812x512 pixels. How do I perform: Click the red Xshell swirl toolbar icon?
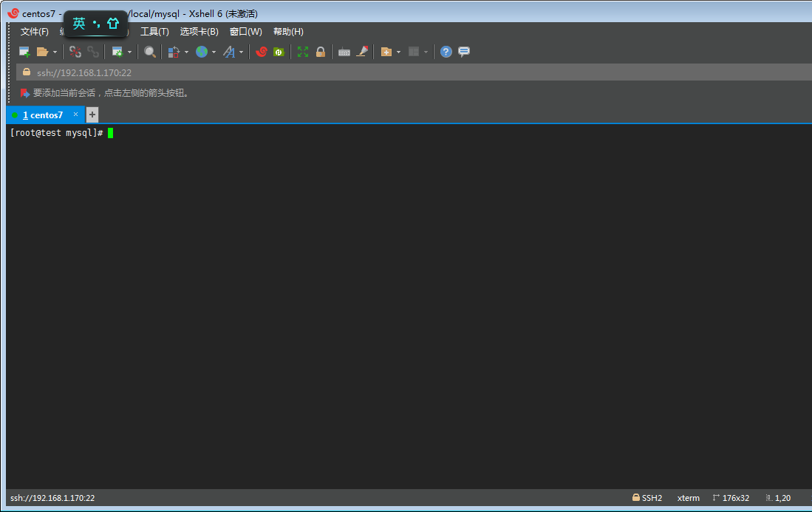261,52
